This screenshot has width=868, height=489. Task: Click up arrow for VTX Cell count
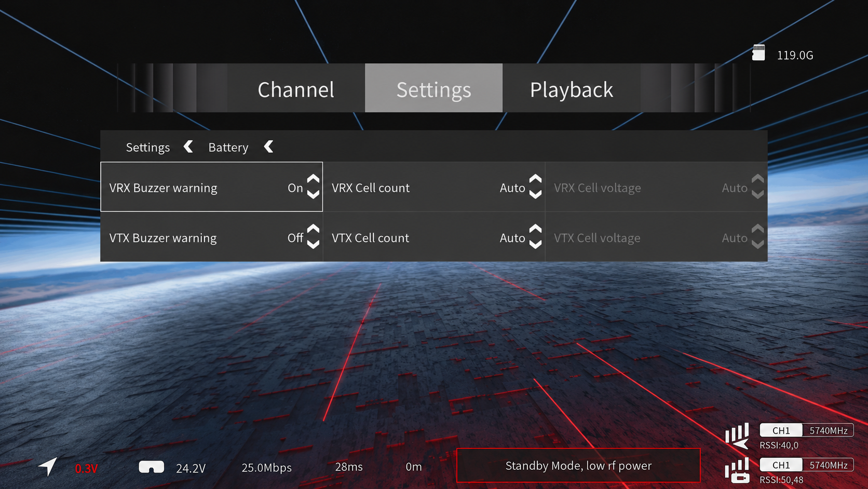535,229
